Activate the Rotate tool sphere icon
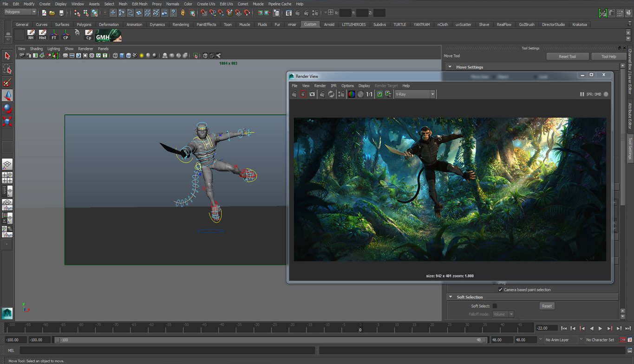Image resolution: width=634 pixels, height=364 pixels. pyautogui.click(x=7, y=108)
